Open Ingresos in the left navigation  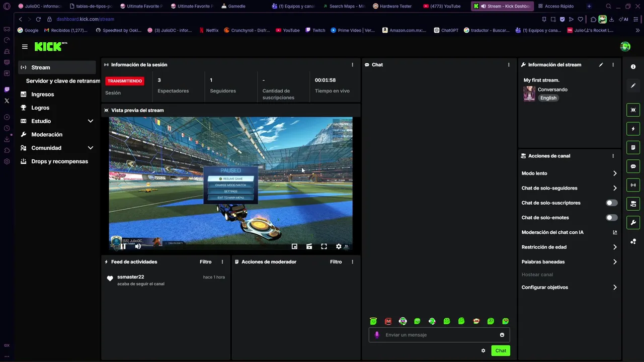pos(57,95)
